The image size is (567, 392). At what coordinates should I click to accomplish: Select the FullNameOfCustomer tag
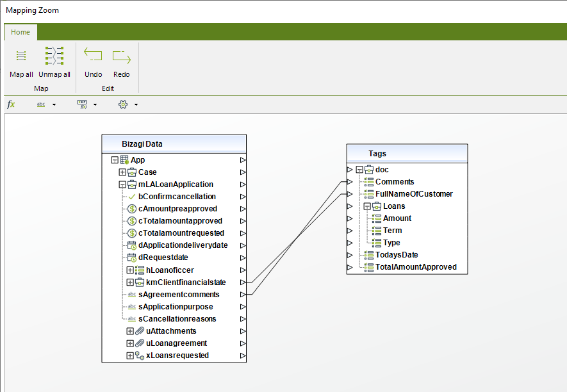click(x=414, y=194)
